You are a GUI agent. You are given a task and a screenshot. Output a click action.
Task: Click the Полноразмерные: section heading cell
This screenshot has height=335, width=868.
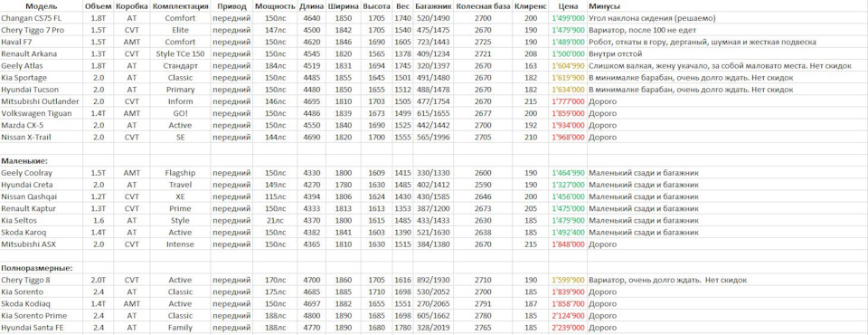click(x=41, y=268)
